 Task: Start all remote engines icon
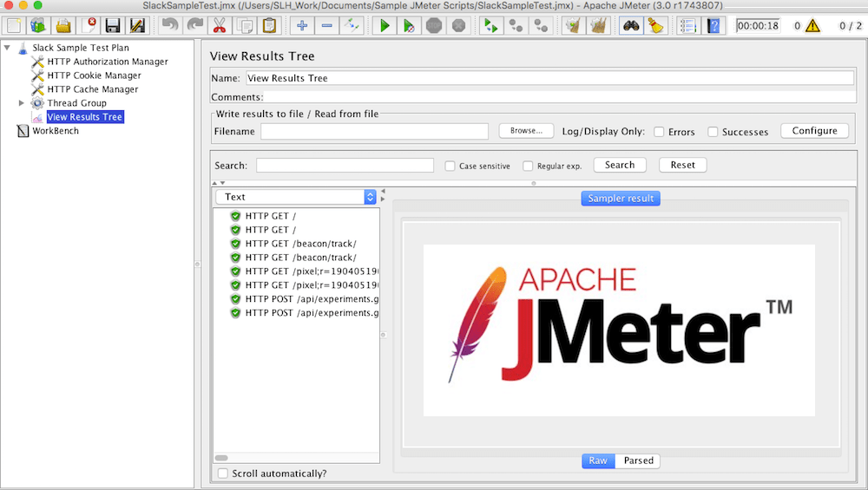click(491, 25)
